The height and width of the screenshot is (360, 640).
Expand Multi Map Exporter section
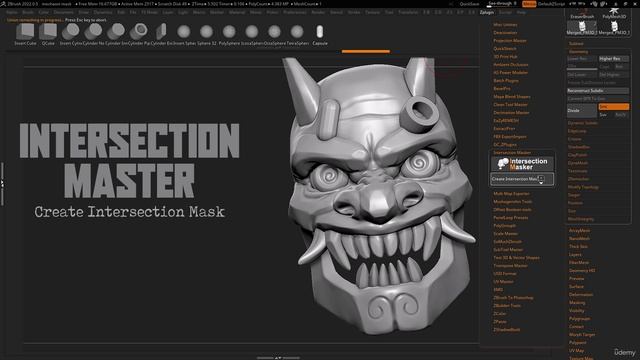(511, 193)
